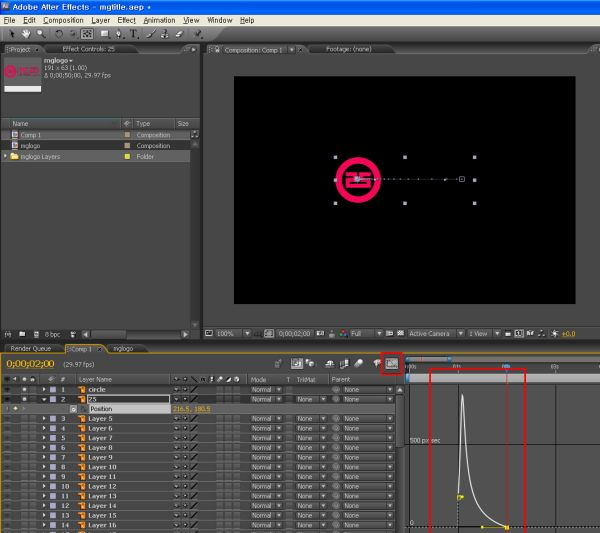
Task: Expand Layer 5 properties
Action: click(x=44, y=419)
